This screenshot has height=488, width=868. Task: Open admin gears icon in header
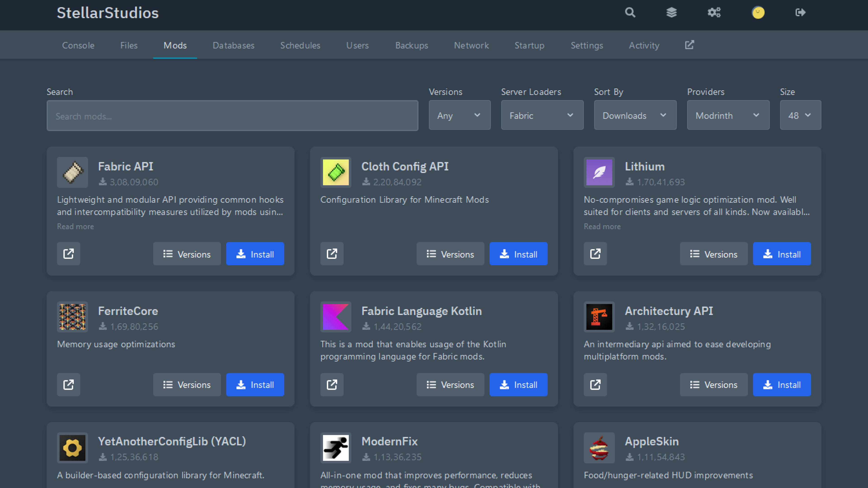tap(714, 12)
